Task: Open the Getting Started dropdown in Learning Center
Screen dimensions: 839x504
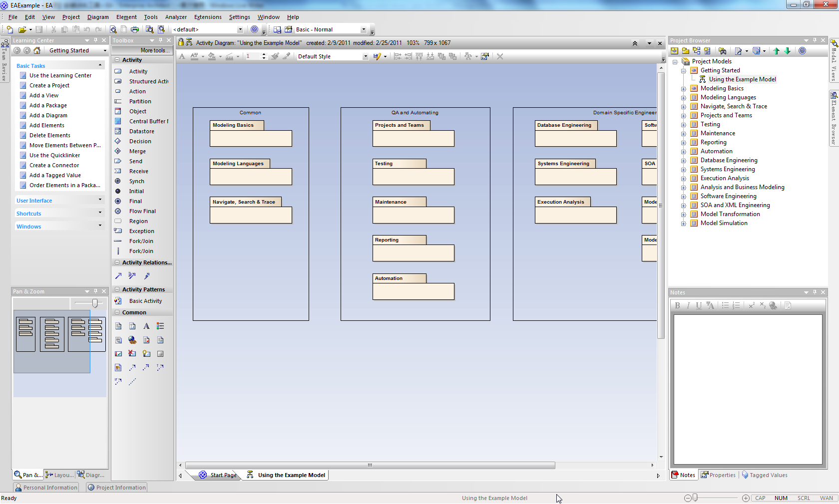Action: (105, 50)
